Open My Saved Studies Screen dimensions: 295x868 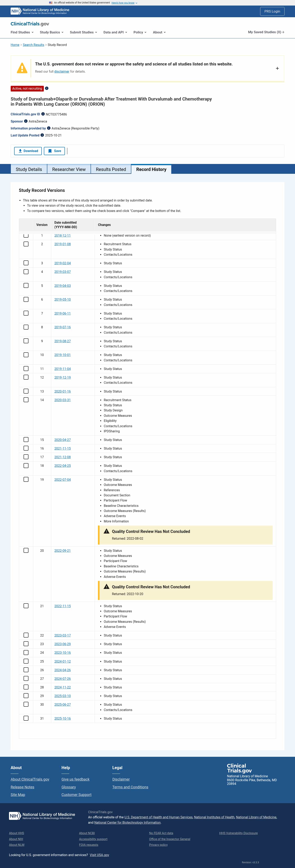click(x=266, y=32)
